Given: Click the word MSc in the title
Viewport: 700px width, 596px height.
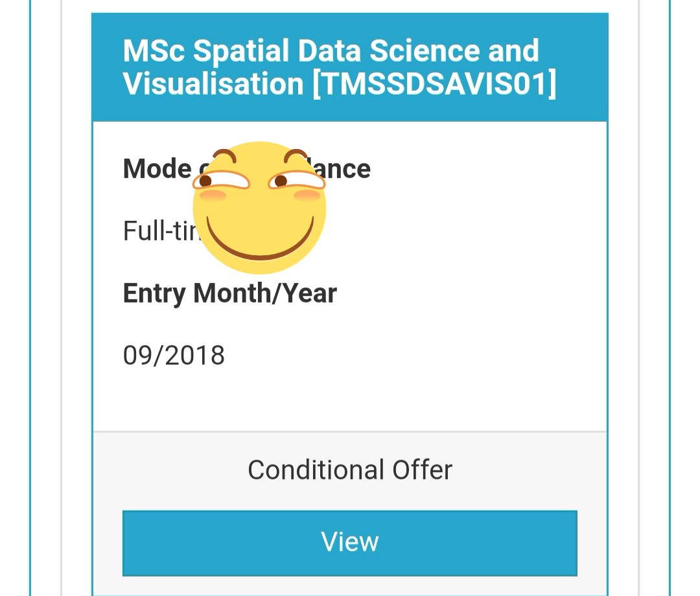Looking at the screenshot, I should click(x=154, y=51).
